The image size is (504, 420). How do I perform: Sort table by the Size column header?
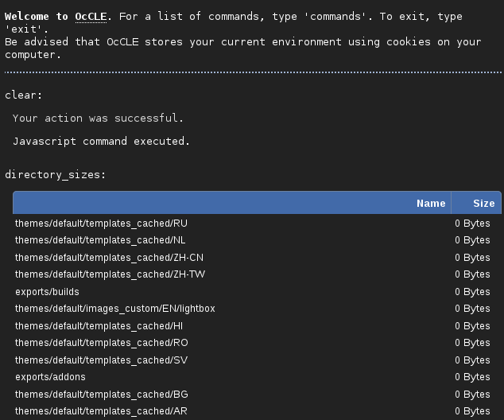click(x=483, y=203)
